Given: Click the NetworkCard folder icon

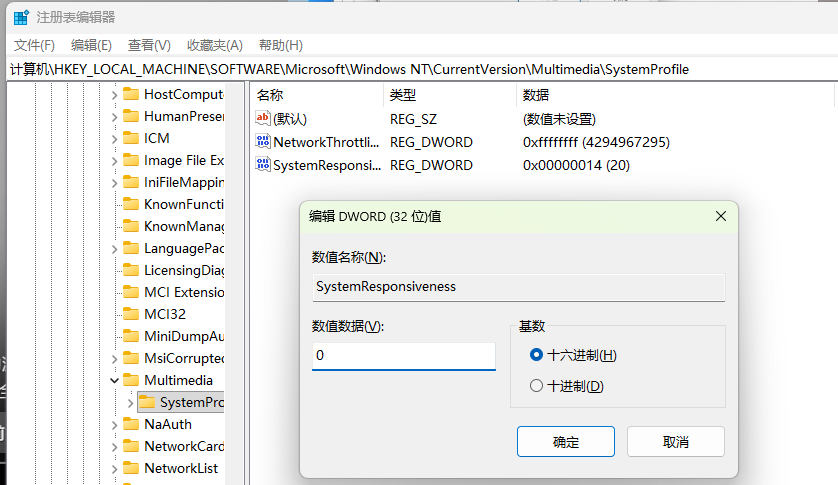Looking at the screenshot, I should 131,446.
